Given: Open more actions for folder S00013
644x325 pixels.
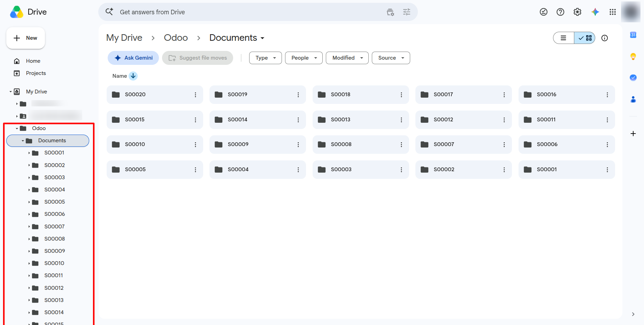Looking at the screenshot, I should pos(401,120).
